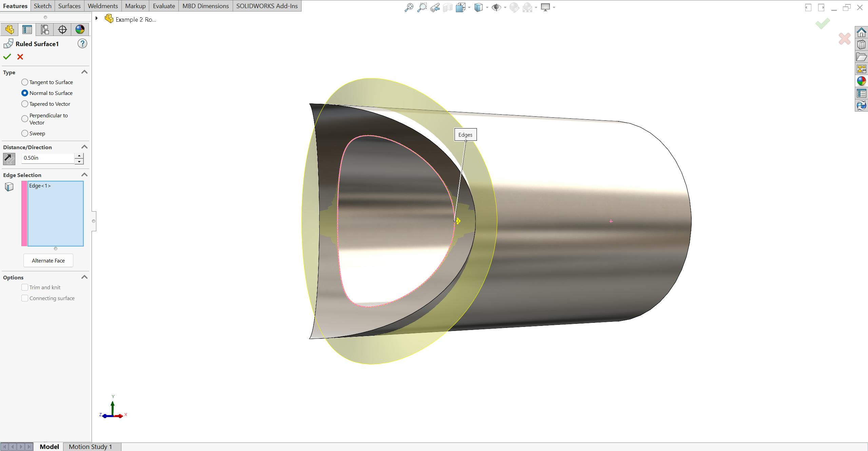This screenshot has height=451, width=868.
Task: Switch to the DisplayManager color wheel tab
Action: click(80, 29)
